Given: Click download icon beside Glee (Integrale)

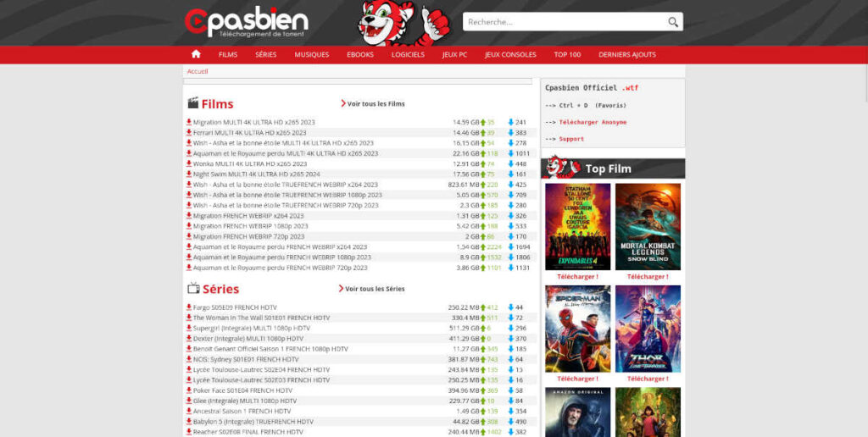Looking at the screenshot, I should (189, 401).
